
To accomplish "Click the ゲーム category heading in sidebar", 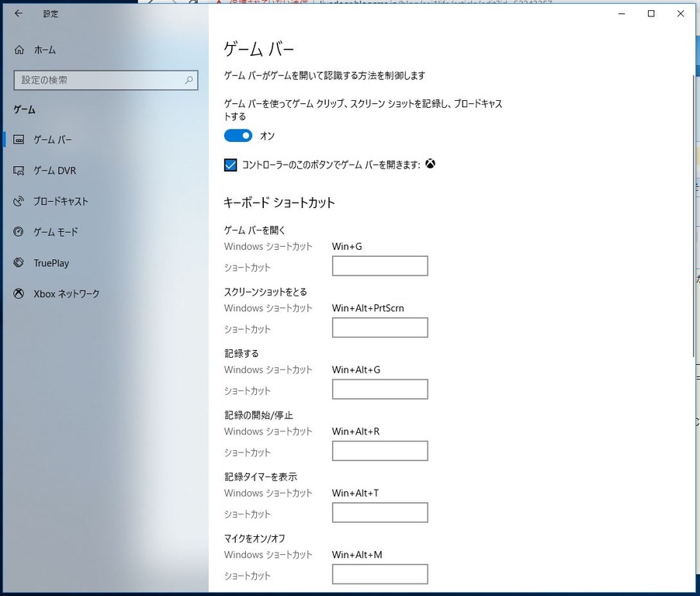I will point(24,109).
